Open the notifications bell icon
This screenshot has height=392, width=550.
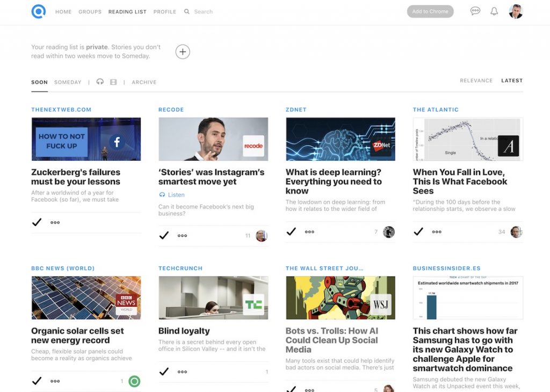(x=494, y=11)
